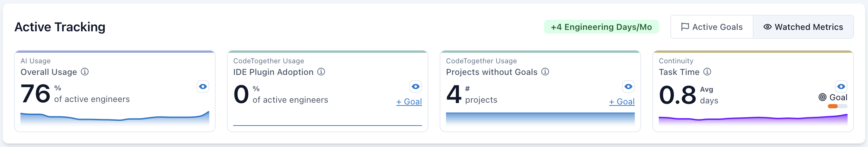Switch to the Watched Metrics tab
The image size is (868, 147).
pos(803,27)
